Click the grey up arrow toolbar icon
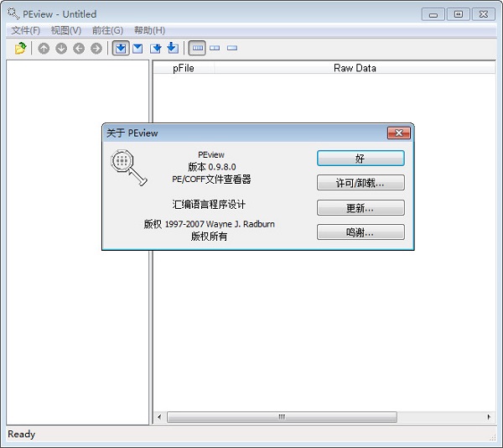The image size is (503, 448). (x=44, y=49)
